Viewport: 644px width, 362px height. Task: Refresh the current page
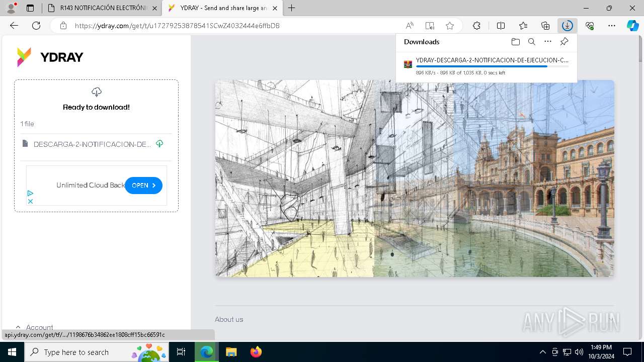[x=36, y=26]
